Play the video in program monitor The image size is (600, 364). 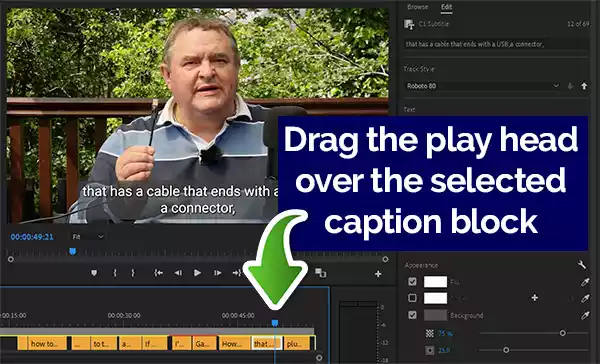coord(197,273)
